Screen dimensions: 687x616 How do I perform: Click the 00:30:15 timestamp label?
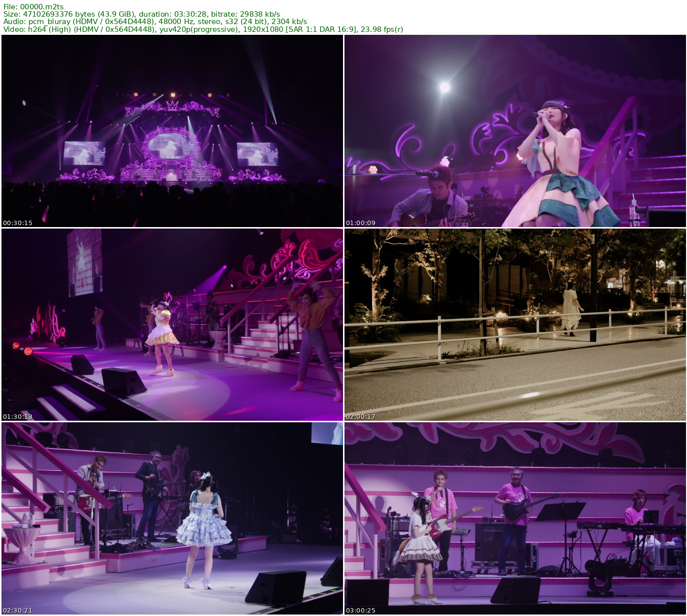(x=18, y=223)
